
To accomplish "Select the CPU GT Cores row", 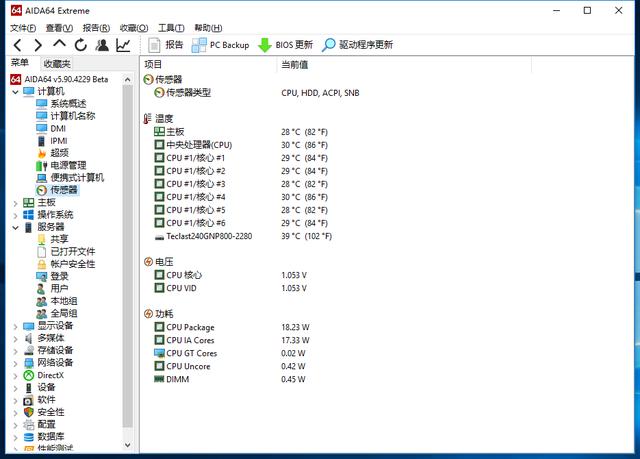I will 230,353.
